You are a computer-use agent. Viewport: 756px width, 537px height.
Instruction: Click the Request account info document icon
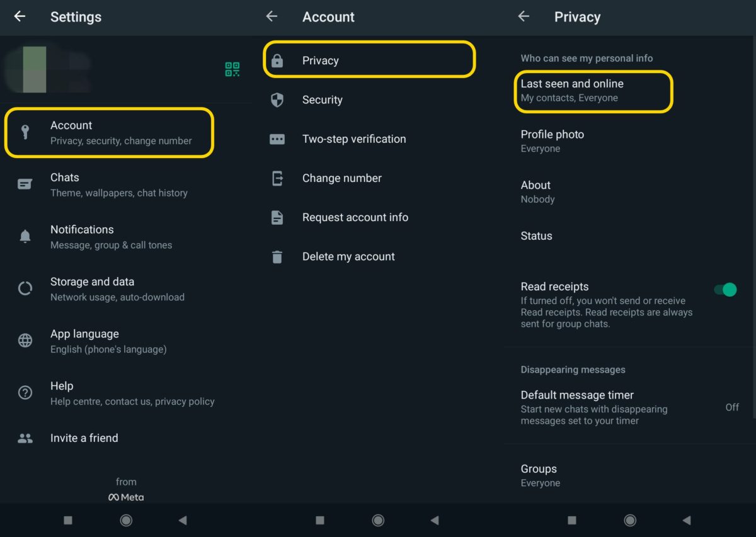277,217
